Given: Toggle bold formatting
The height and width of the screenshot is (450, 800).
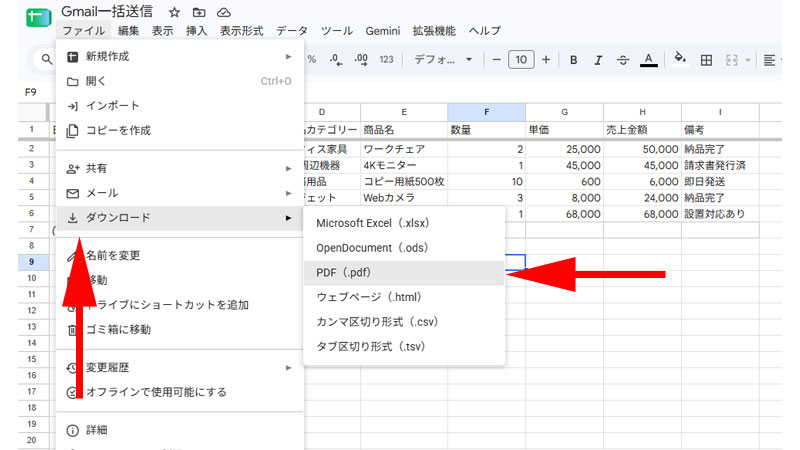Looking at the screenshot, I should tap(573, 60).
